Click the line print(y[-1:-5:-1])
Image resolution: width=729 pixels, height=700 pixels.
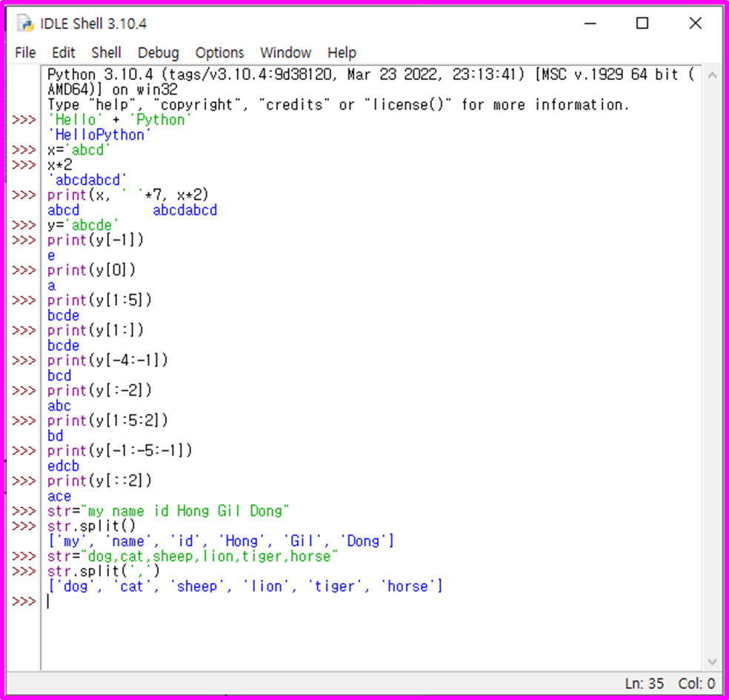click(119, 450)
